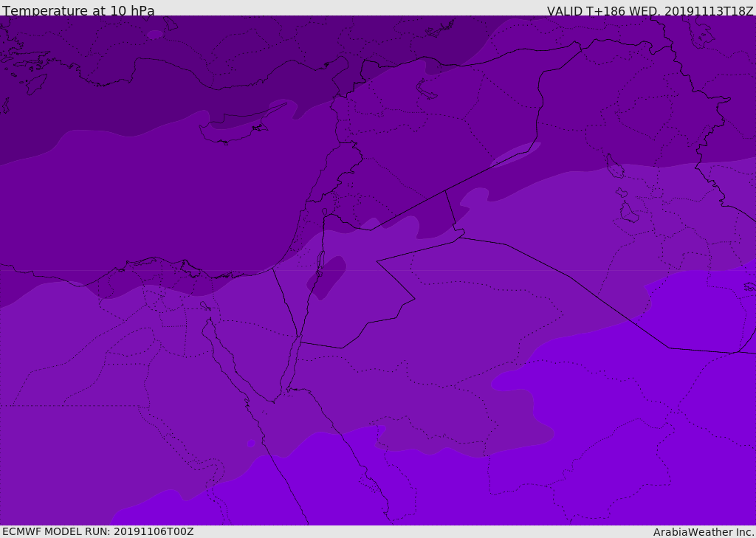Click the 'VALID T+186 WED. 20191113T18Z' timestamp

coord(650,10)
